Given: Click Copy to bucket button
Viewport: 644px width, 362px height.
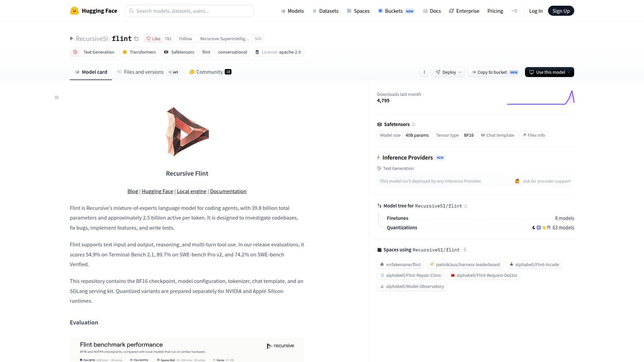Looking at the screenshot, I should (x=495, y=72).
